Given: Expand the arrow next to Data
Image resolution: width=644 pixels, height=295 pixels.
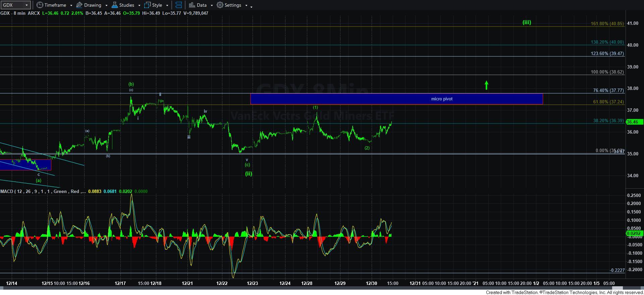Looking at the screenshot, I should click(x=212, y=5).
